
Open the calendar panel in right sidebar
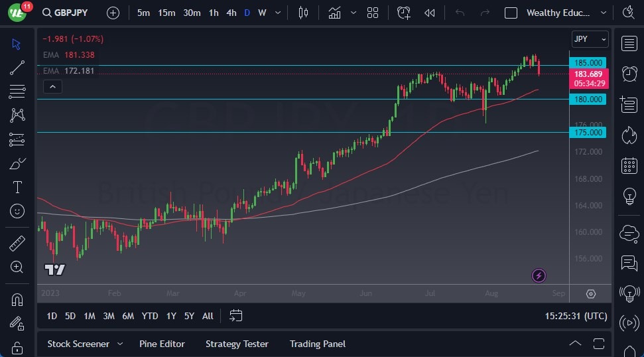[x=629, y=166]
